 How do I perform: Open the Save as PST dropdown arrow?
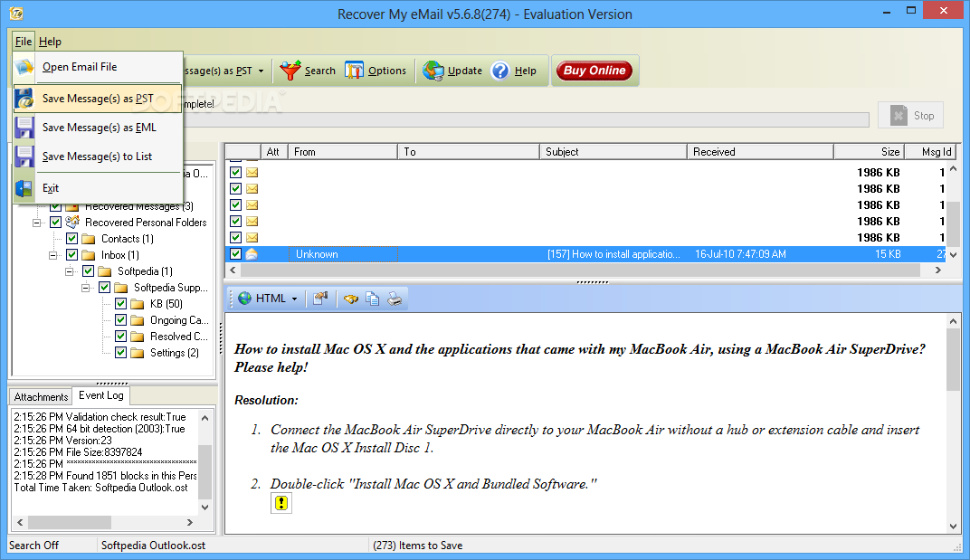[x=262, y=71]
